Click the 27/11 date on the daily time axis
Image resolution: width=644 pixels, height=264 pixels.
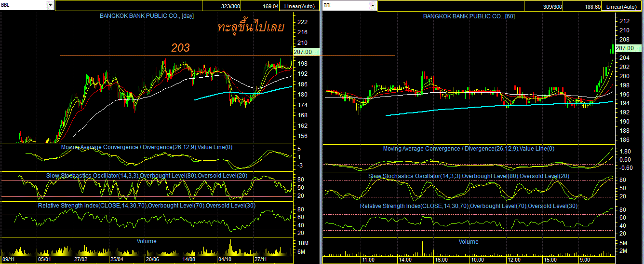(261, 259)
